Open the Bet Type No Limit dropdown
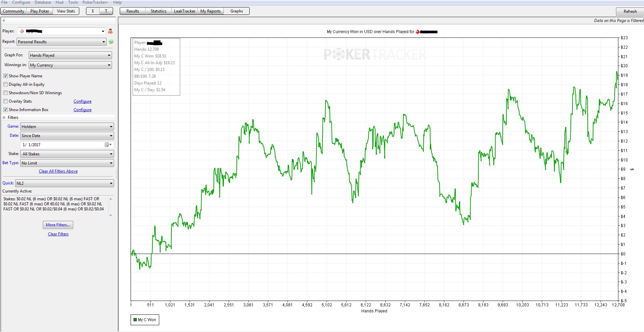 coord(67,163)
